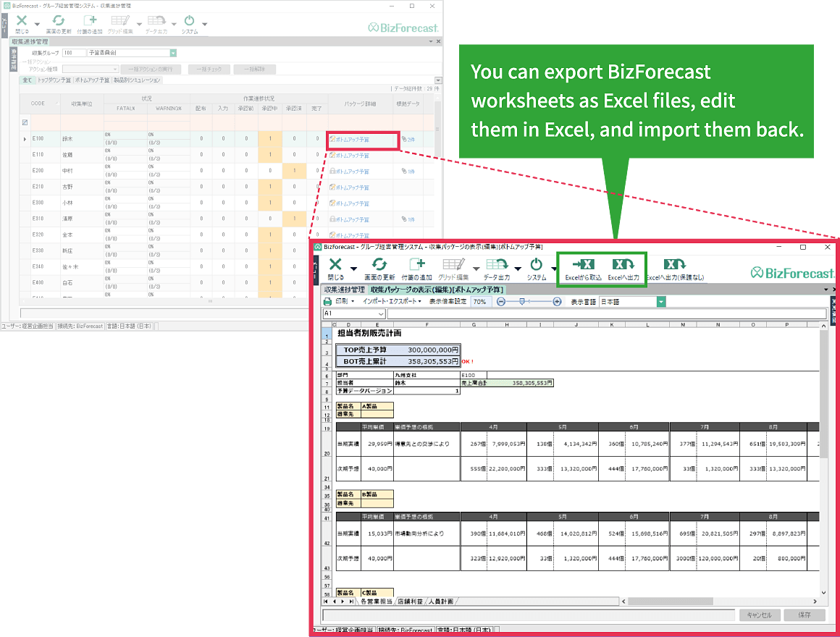Export unprotected with Excelへ出力(保護なし) icon

click(x=674, y=264)
